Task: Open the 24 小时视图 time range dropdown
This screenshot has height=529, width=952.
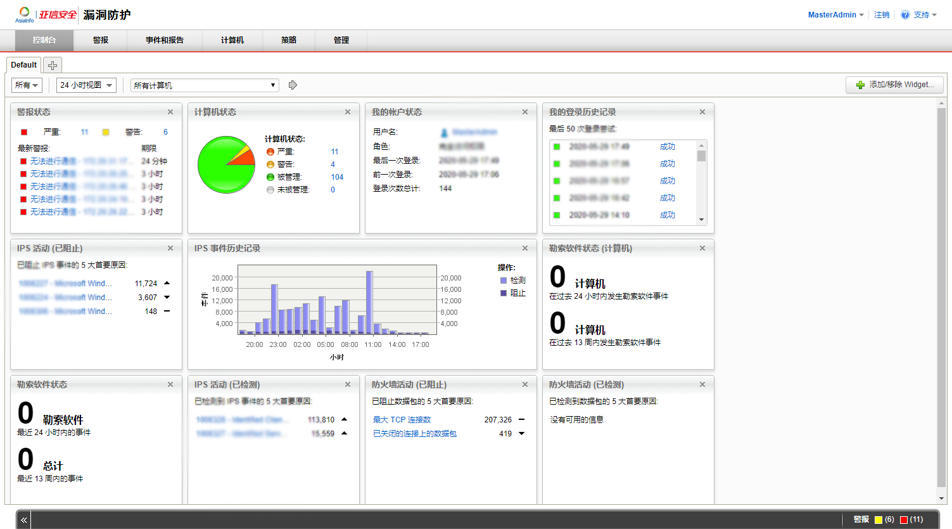Action: click(x=86, y=86)
